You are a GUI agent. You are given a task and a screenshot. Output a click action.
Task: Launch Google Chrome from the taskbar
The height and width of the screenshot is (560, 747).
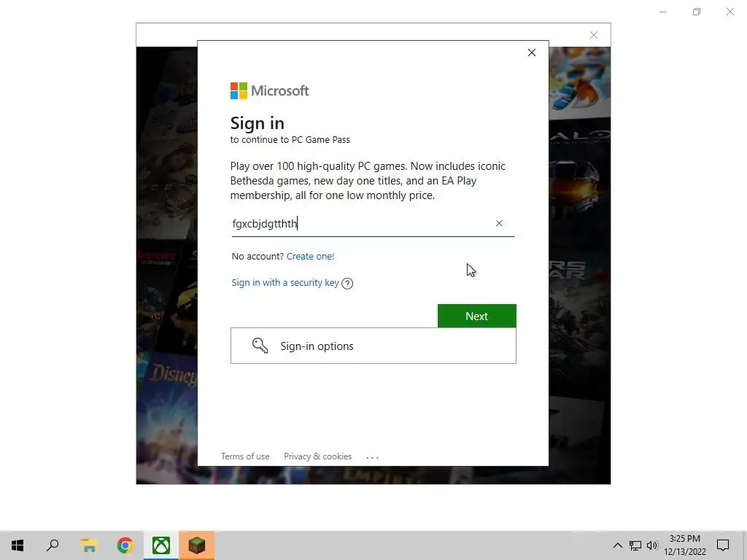125,545
